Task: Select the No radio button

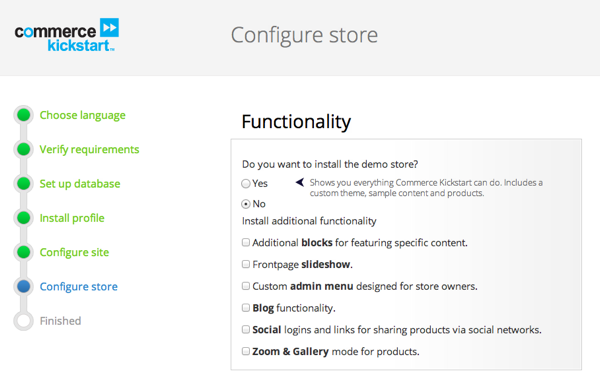Action: [x=246, y=204]
